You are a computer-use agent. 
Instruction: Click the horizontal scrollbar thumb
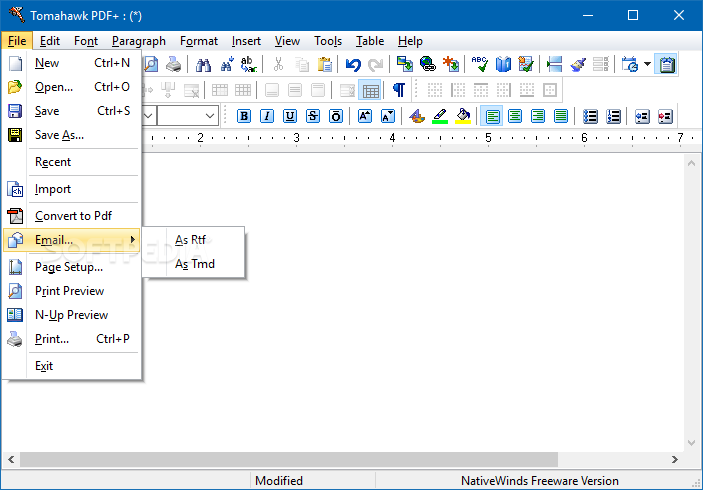[289, 460]
